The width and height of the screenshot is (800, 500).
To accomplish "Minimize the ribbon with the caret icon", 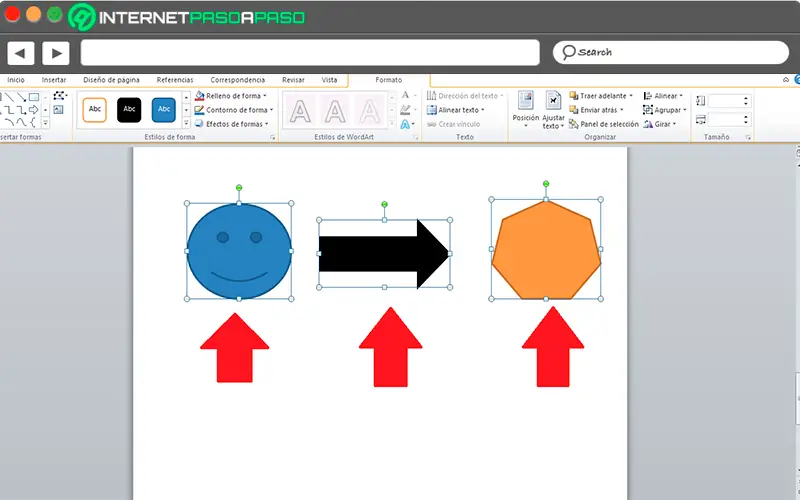I will tap(786, 80).
